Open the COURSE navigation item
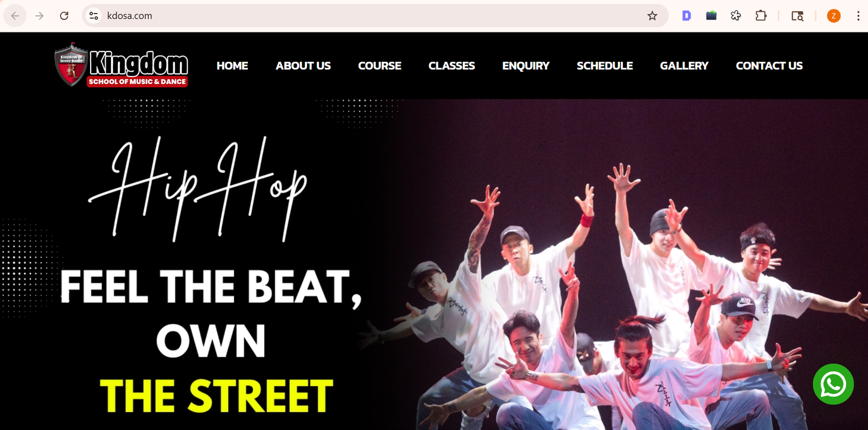Viewport: 868px width, 430px height. (x=380, y=66)
